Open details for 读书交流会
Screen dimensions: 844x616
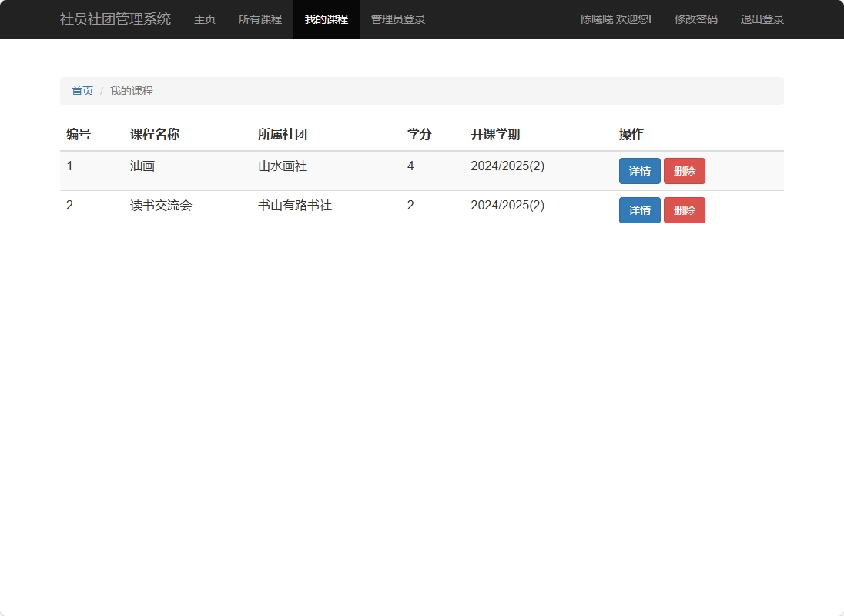(x=639, y=209)
